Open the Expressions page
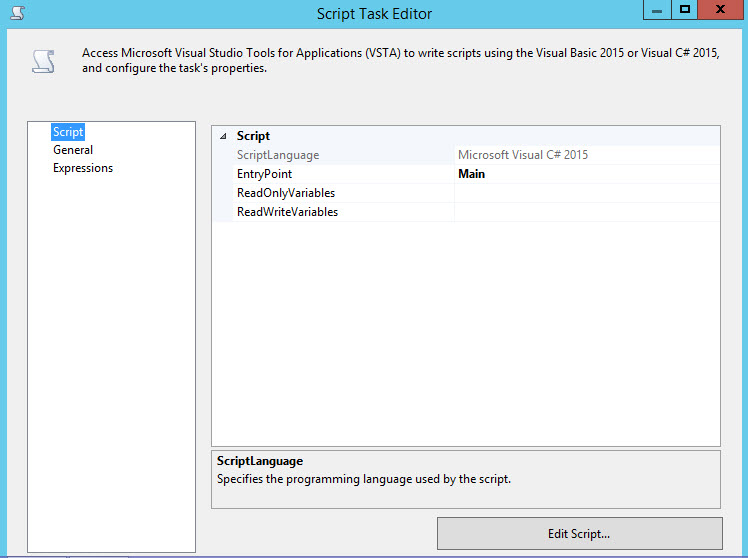This screenshot has width=748, height=558. pos(83,168)
